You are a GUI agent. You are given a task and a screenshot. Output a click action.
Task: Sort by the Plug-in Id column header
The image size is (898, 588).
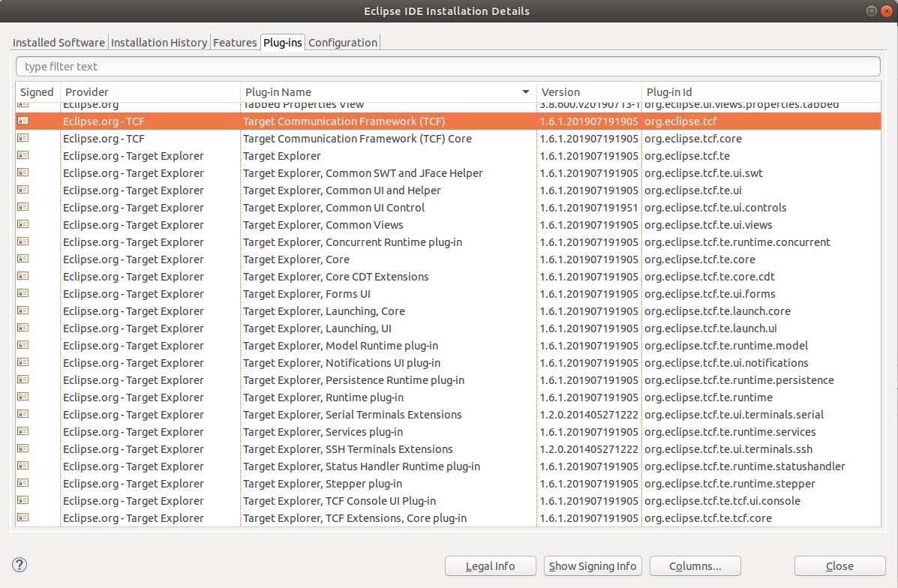coord(761,92)
